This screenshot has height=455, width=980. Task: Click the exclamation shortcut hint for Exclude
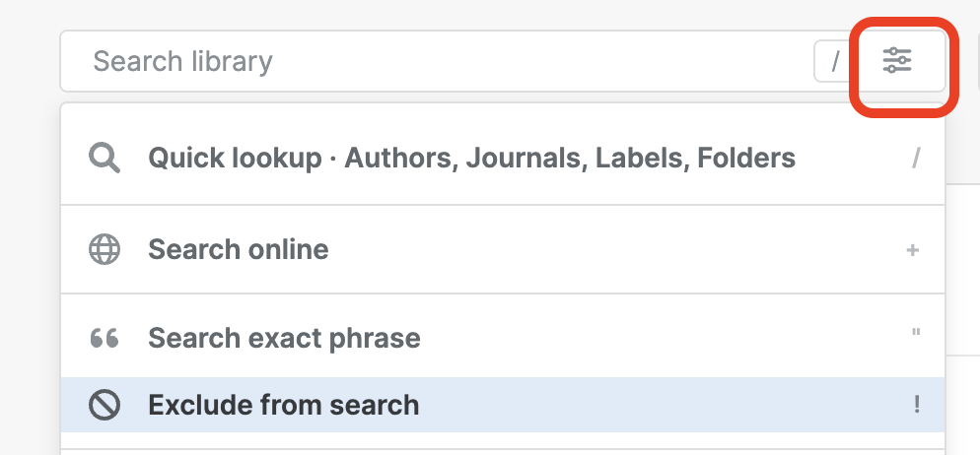point(916,405)
